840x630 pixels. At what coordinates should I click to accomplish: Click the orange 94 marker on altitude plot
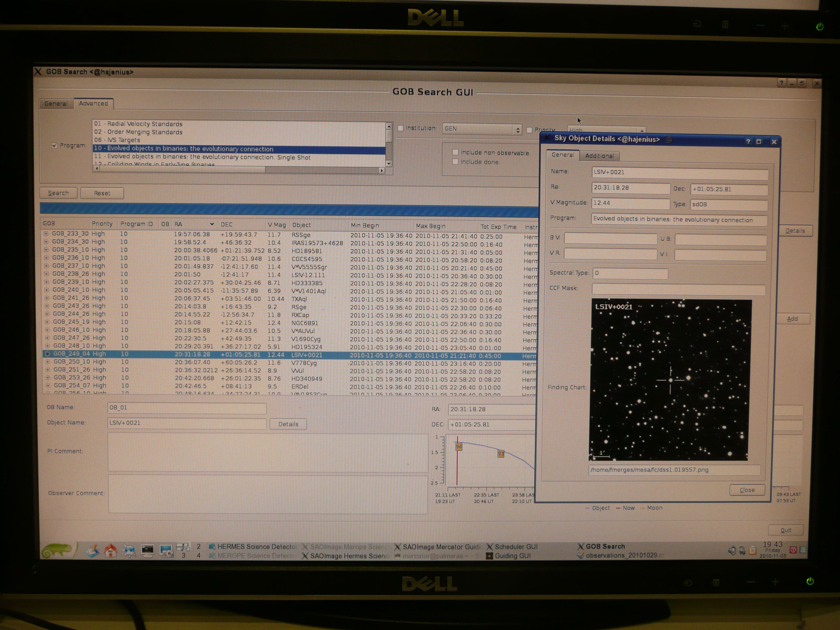[x=459, y=447]
